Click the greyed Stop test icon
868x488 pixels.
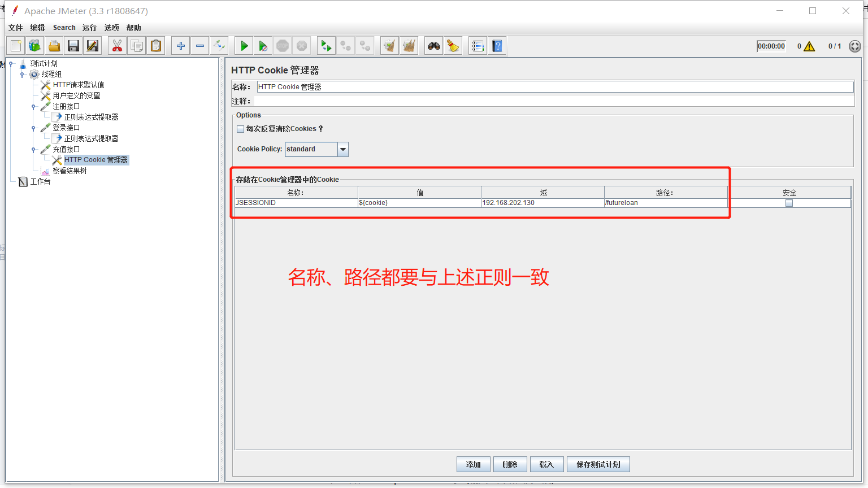click(x=283, y=46)
